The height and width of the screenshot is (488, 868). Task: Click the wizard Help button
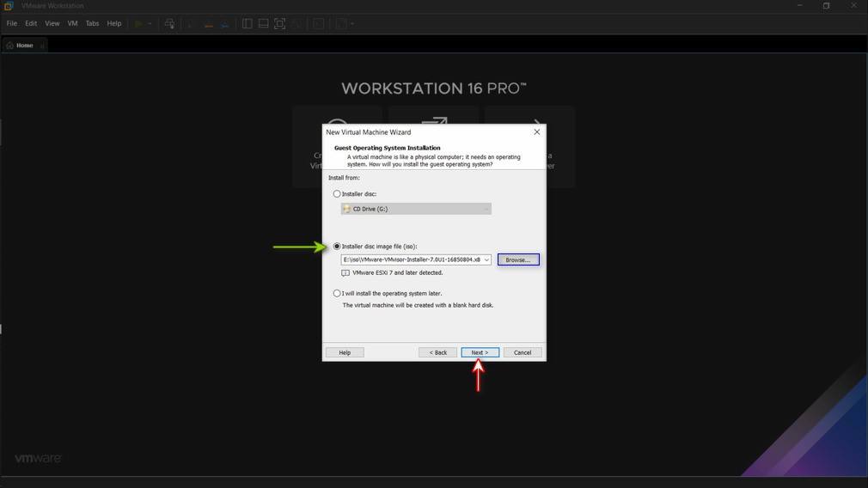[345, 352]
